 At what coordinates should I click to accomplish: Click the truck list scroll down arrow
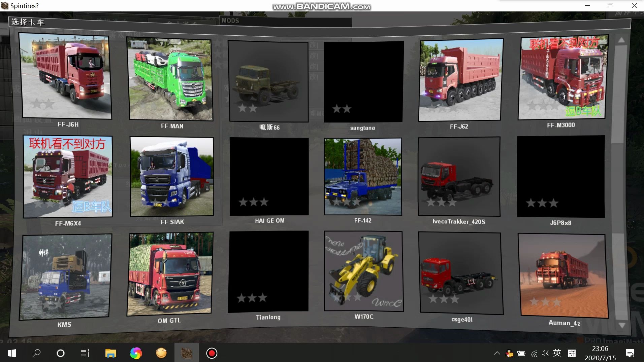[x=622, y=325]
